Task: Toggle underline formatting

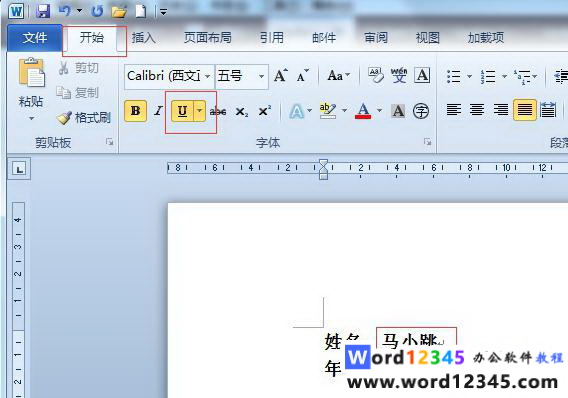Action: (x=183, y=111)
